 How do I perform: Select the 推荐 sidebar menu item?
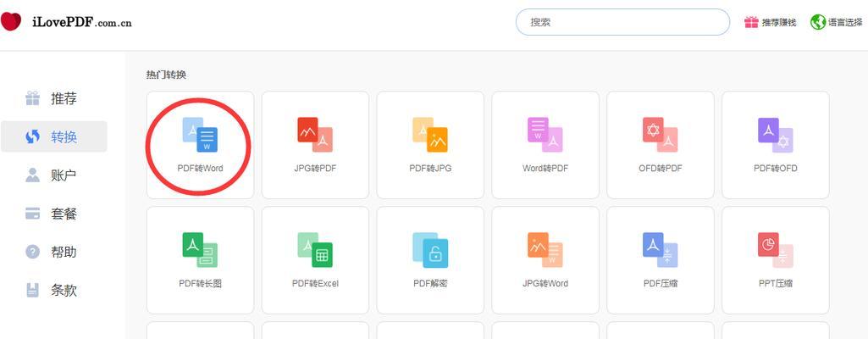coord(53,98)
